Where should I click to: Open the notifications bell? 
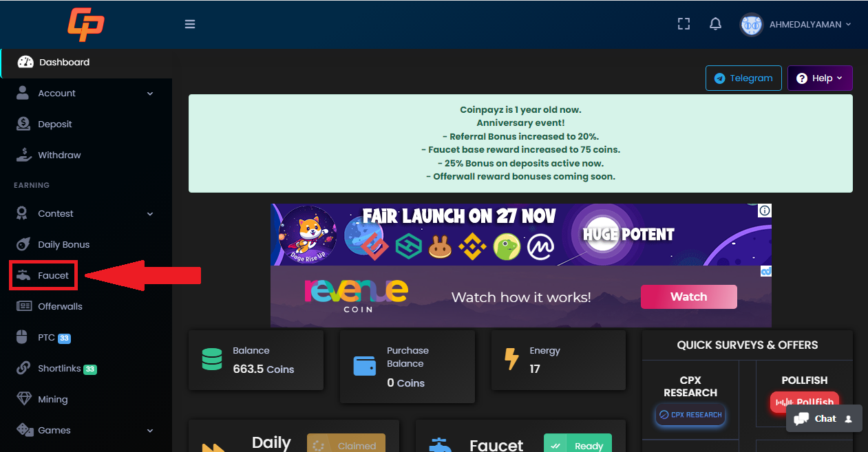point(715,24)
